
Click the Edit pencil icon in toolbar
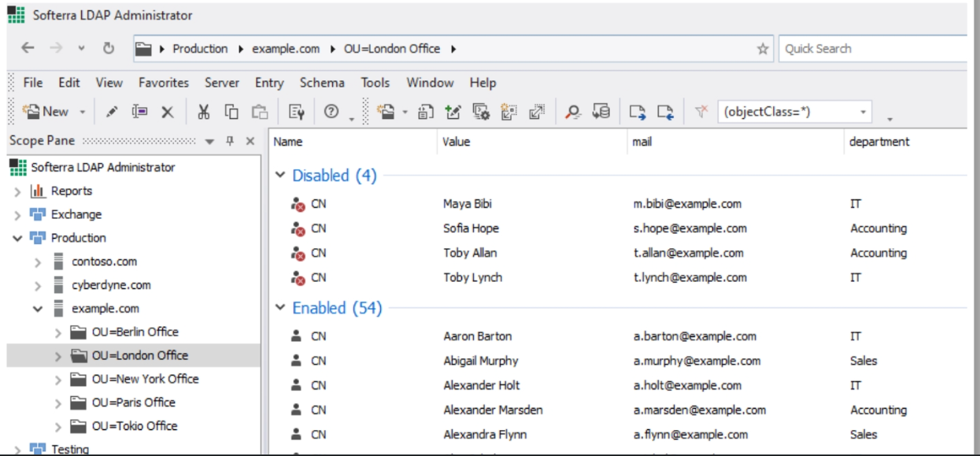[x=112, y=112]
